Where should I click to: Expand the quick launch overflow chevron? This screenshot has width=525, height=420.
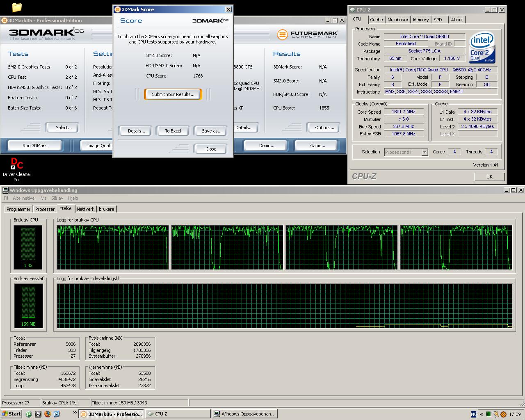tap(75, 413)
